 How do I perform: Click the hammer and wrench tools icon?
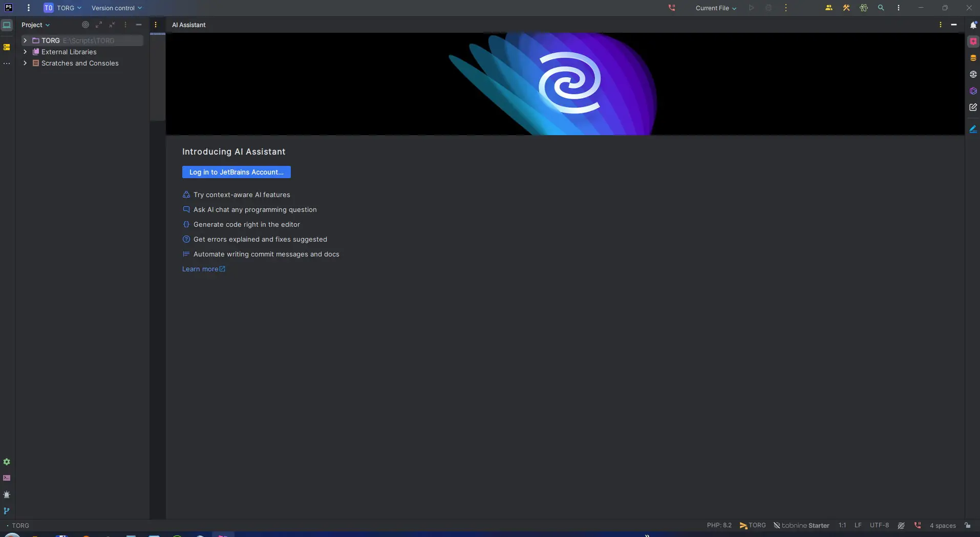[846, 8]
